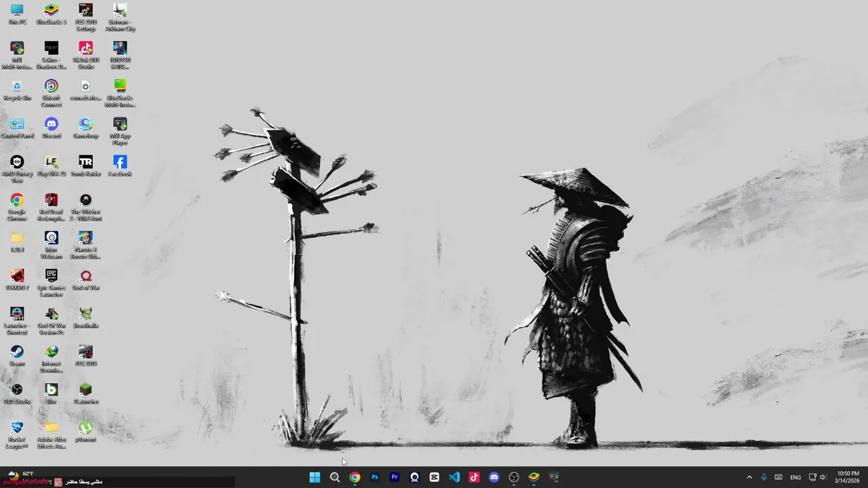The height and width of the screenshot is (488, 868).
Task: Launch the Play FIFA 23 shortcut
Action: 51,166
